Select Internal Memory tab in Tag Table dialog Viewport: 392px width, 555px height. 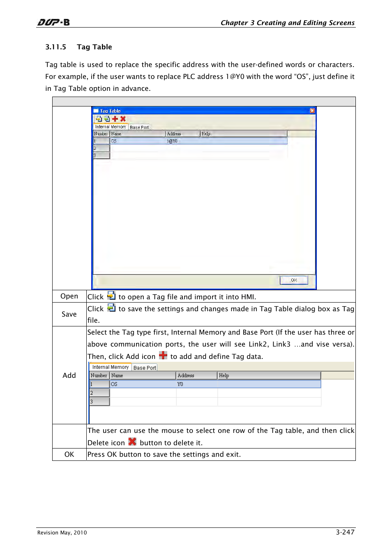point(111,127)
